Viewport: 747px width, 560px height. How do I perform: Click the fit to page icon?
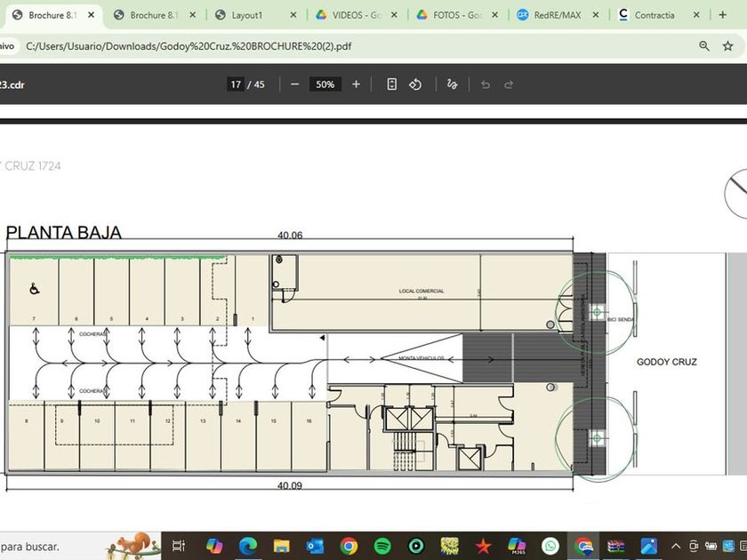tap(391, 84)
